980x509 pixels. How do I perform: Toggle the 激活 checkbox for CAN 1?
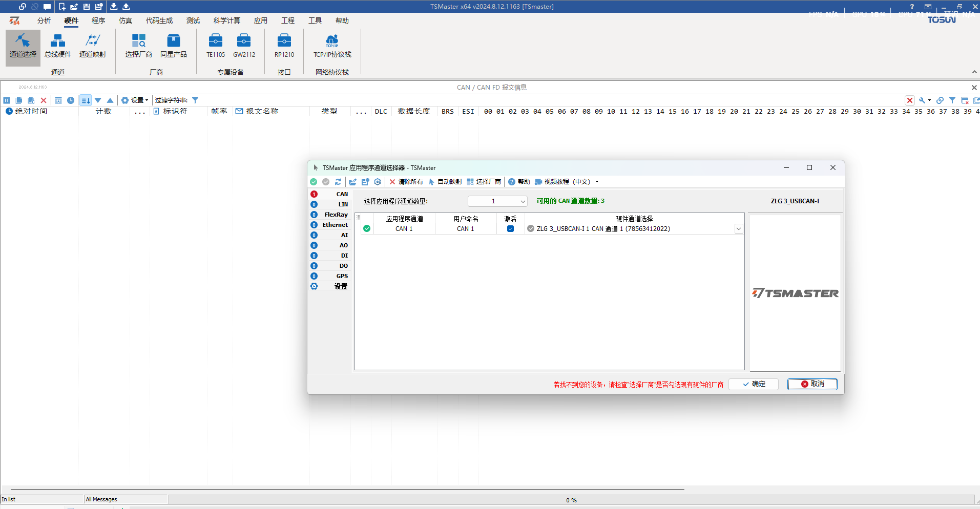click(510, 229)
